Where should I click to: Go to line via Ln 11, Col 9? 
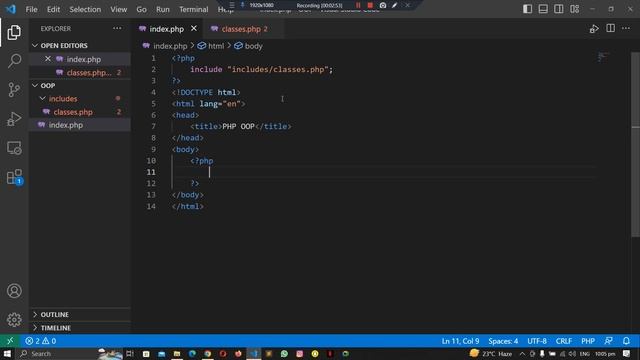click(460, 341)
